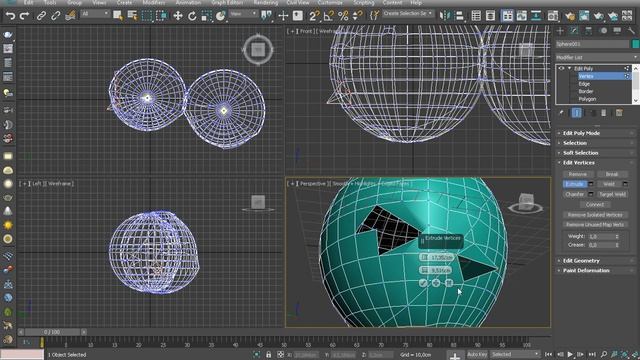Screen dimensions: 640x360
Task: Click the Redo arrow in the main toolbar
Action: coord(24,16)
